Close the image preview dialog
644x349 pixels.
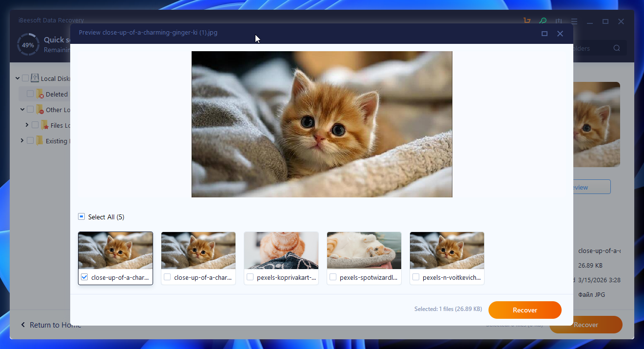pyautogui.click(x=560, y=34)
